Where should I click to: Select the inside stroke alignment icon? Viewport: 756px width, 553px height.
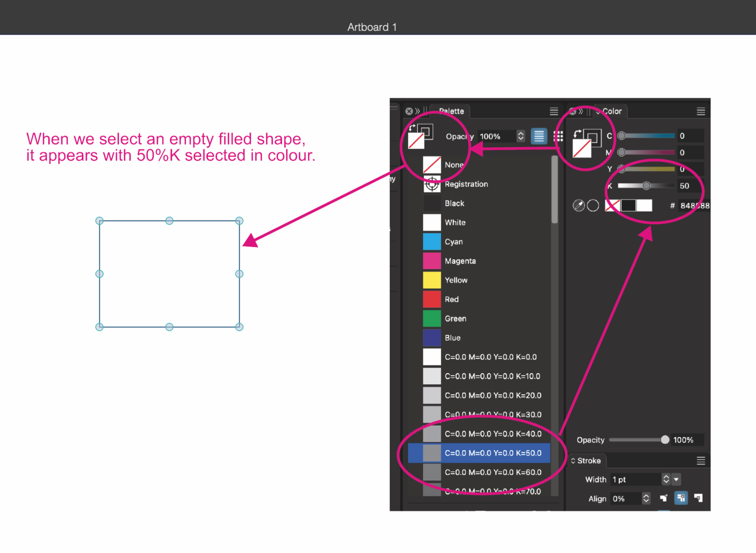(x=664, y=498)
